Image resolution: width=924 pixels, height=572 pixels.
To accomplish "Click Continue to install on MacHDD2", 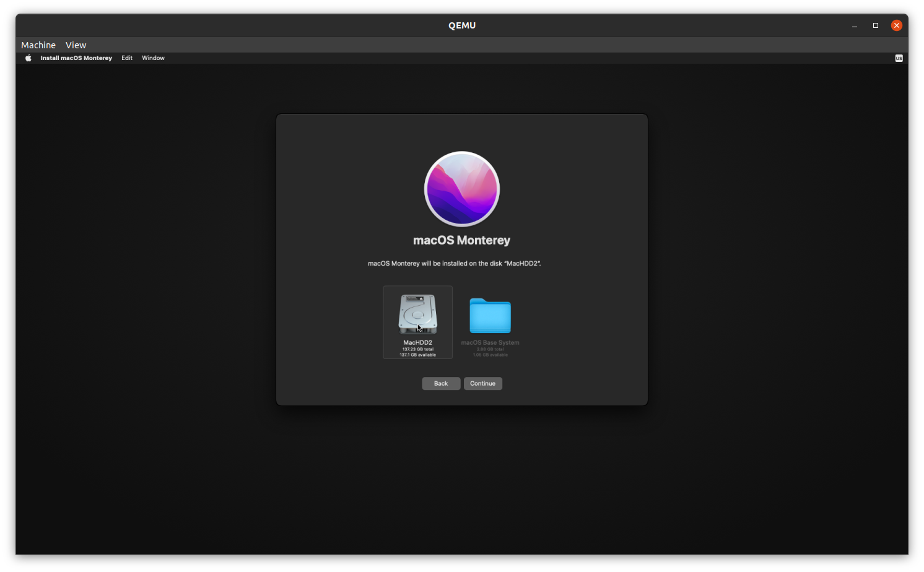I will [x=483, y=384].
